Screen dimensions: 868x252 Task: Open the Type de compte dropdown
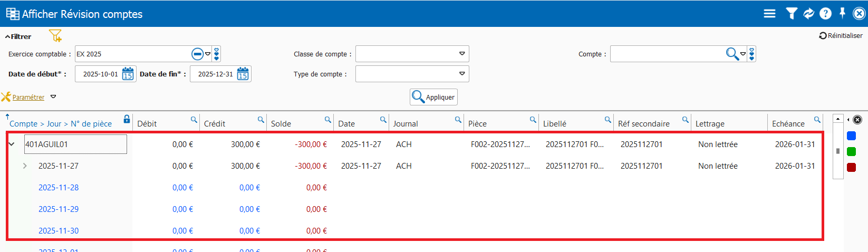(x=462, y=74)
